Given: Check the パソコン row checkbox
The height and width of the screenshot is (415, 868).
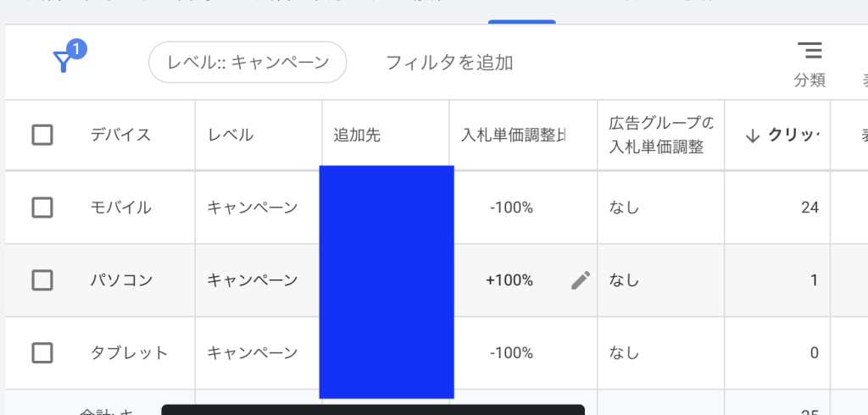Looking at the screenshot, I should click(x=42, y=280).
